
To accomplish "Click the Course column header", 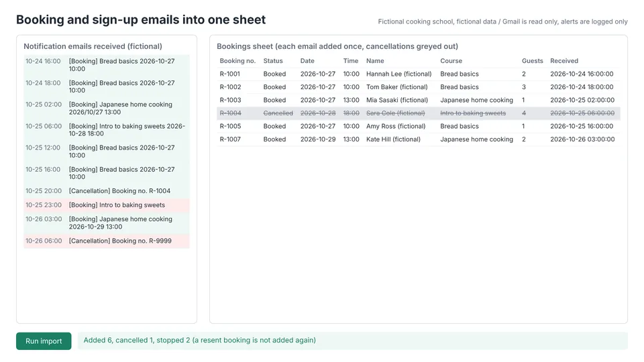I will pos(451,61).
